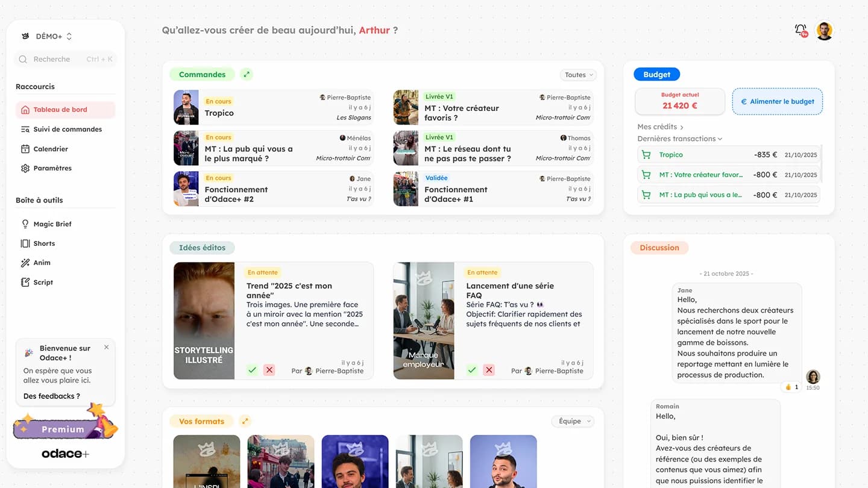Viewport: 868px width, 488px height.
Task: Approve the Trend "2025 c'est mon année" idea
Action: (252, 370)
